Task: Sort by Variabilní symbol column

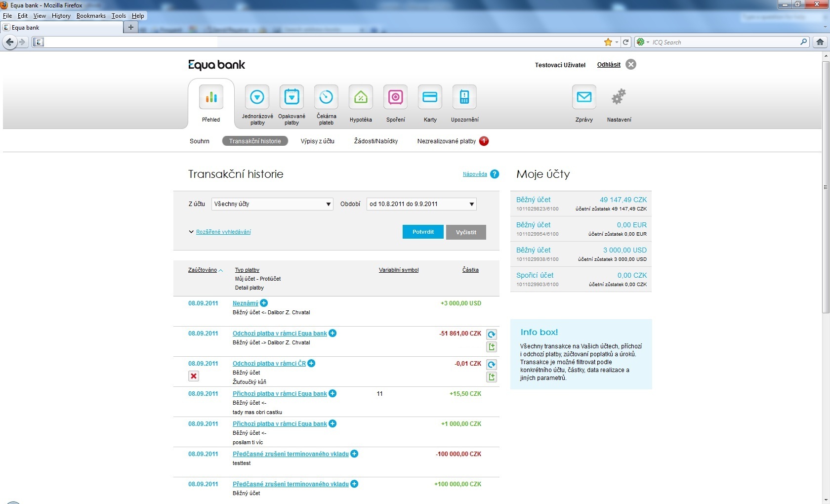Action: [399, 270]
